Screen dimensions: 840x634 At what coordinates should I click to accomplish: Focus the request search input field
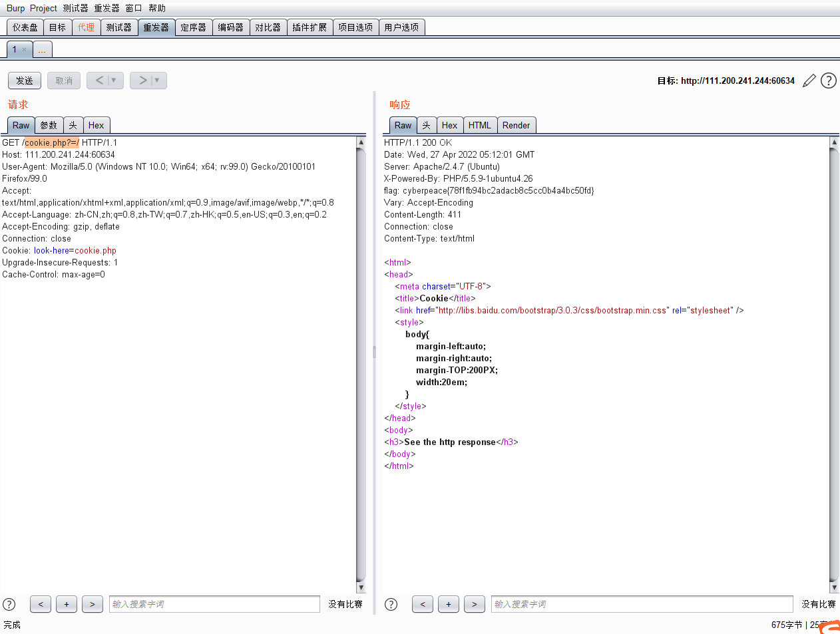click(214, 604)
